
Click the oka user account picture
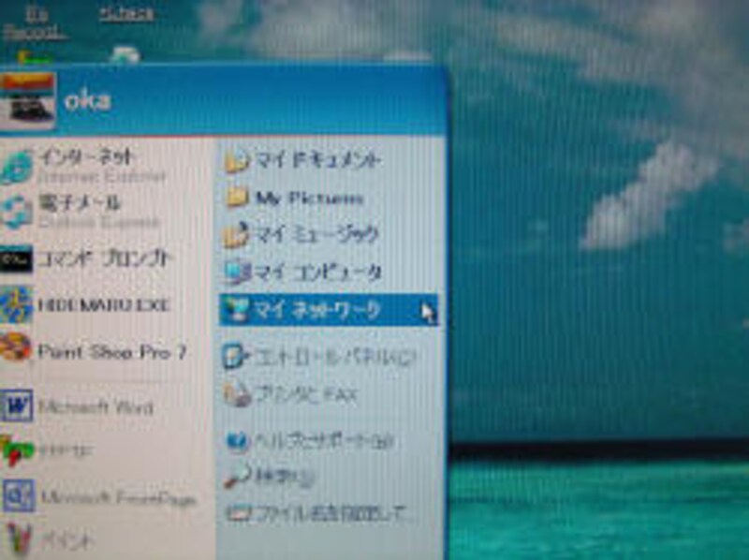coord(27,101)
